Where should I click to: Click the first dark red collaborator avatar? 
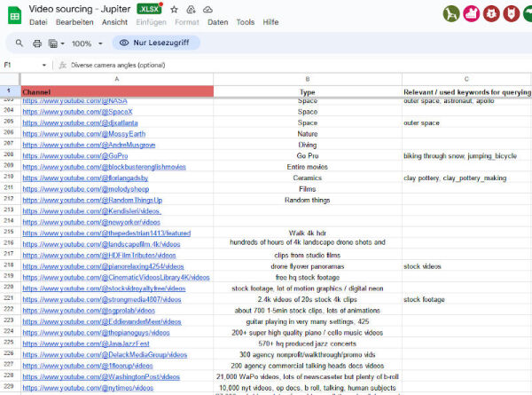click(x=491, y=14)
